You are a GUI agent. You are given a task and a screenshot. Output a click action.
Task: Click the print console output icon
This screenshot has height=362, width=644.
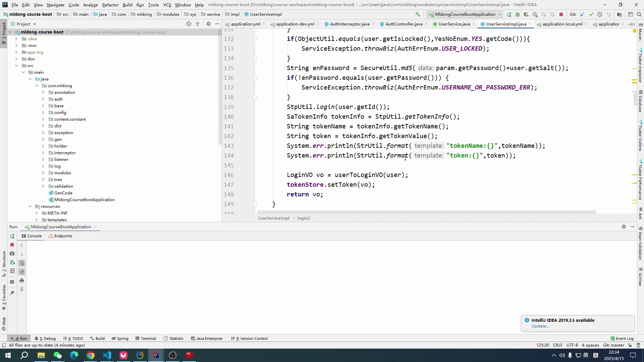pyautogui.click(x=22, y=281)
